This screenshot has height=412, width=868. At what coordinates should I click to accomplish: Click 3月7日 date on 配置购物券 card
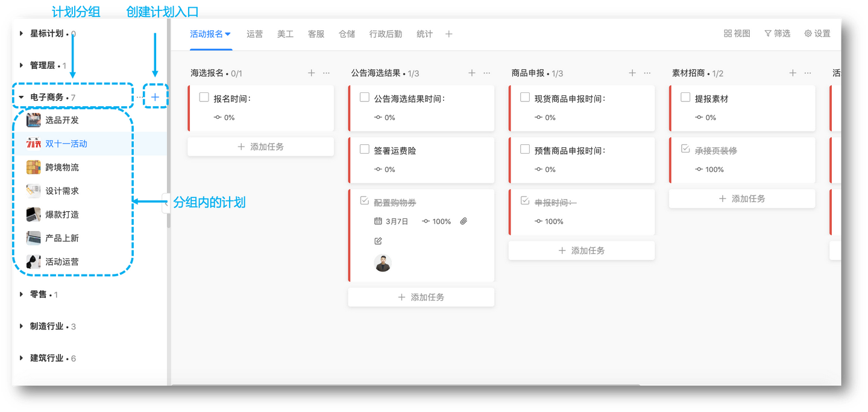391,221
